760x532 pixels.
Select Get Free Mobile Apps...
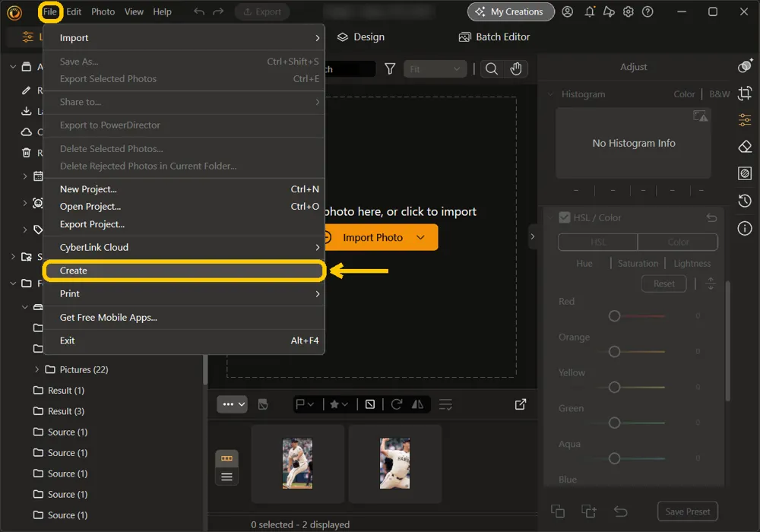coord(184,318)
